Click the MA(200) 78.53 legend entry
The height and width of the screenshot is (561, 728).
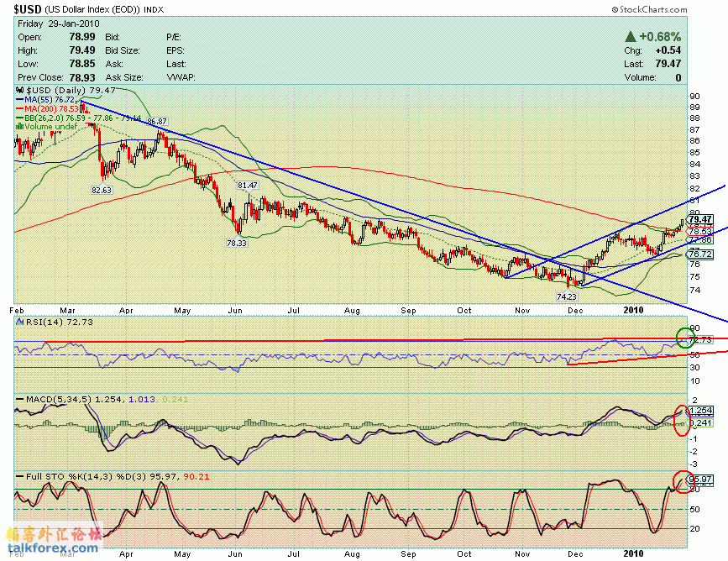click(x=51, y=108)
